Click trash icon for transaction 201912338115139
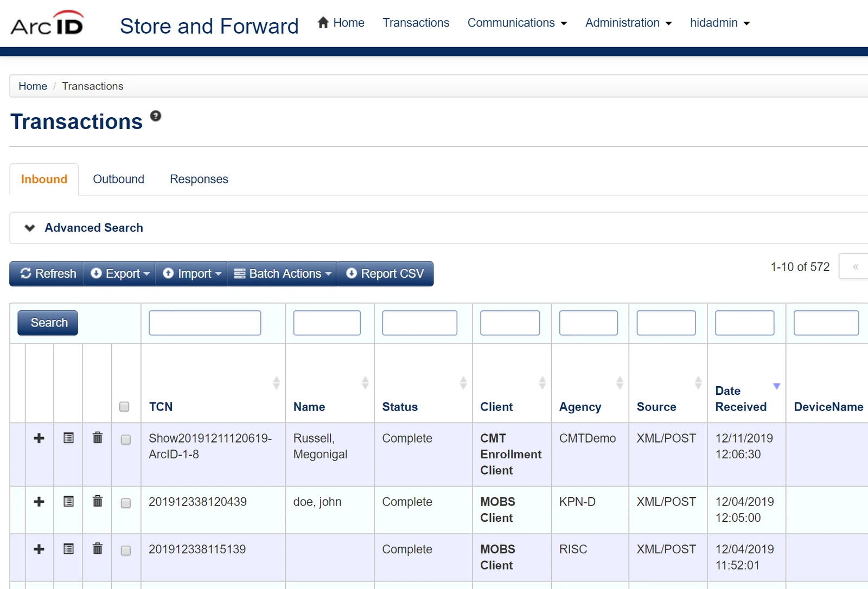Screen dimensions: 868x589 pyautogui.click(x=98, y=548)
